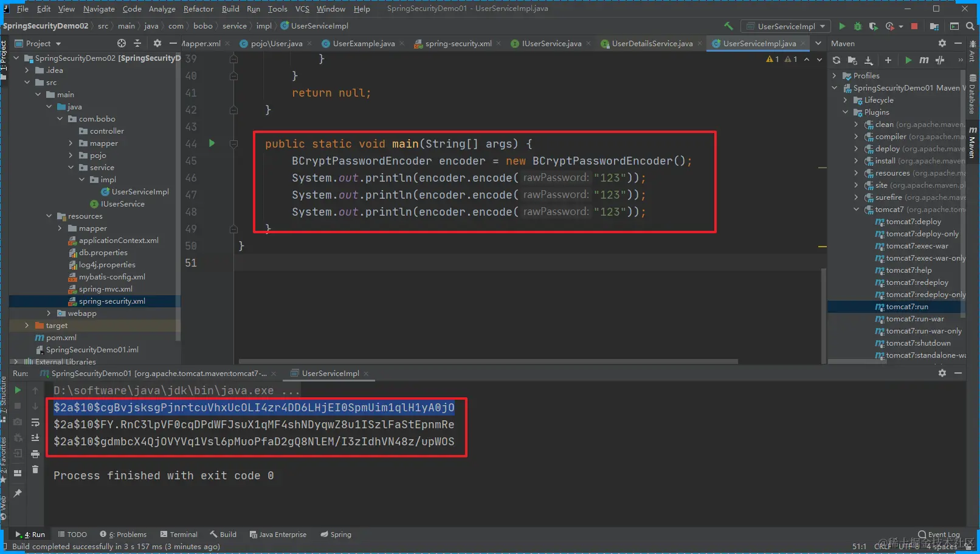The image size is (980, 554).
Task: Toggle Maven offline mode
Action: click(940, 60)
